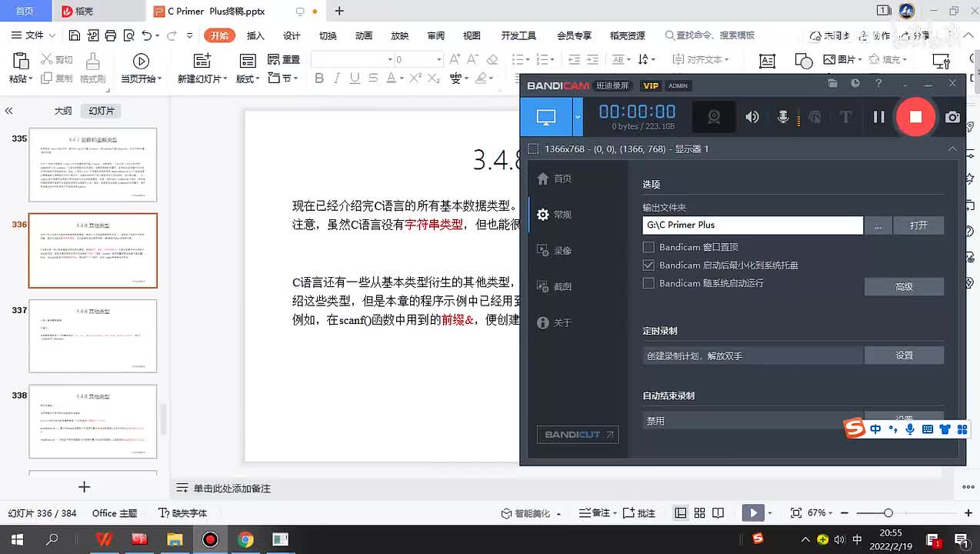Select Bandicam screen recording mode monitor icon
980x554 pixels.
click(x=546, y=117)
